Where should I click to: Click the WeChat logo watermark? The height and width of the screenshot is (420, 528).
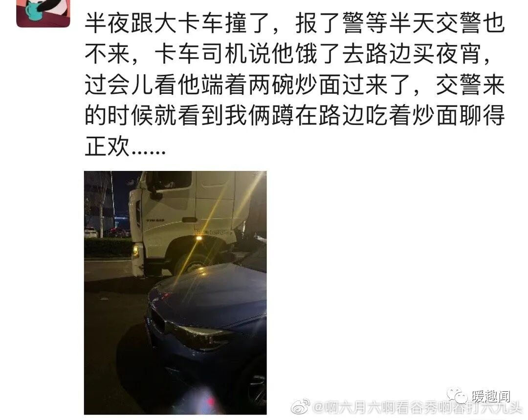click(x=457, y=396)
